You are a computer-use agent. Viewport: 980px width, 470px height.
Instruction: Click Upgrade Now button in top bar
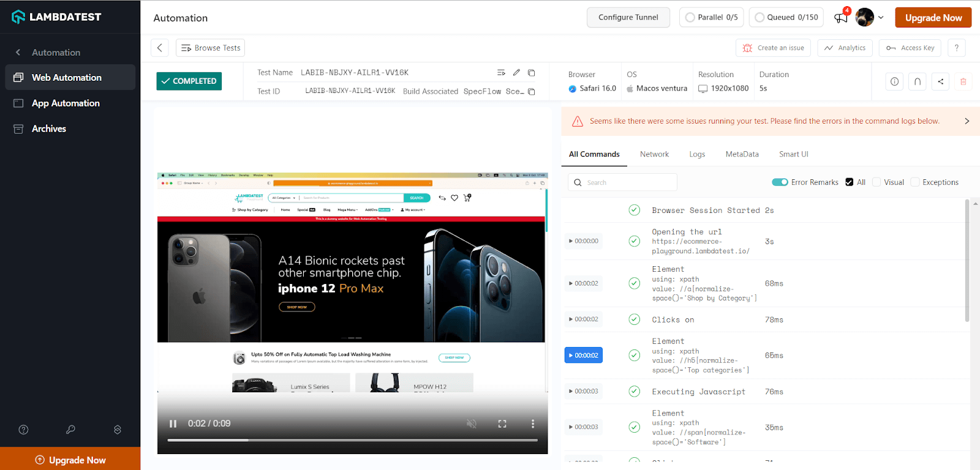933,17
